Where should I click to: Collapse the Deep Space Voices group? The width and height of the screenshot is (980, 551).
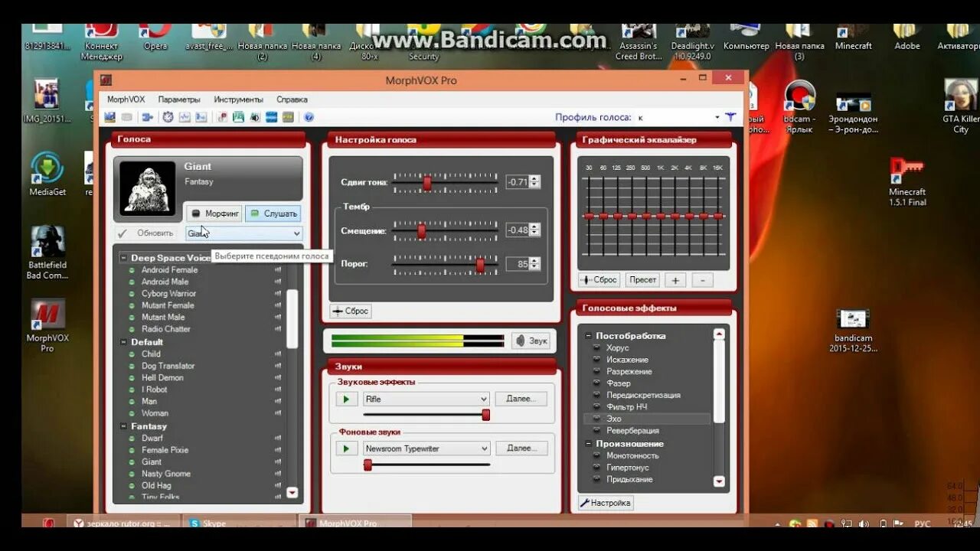123,258
